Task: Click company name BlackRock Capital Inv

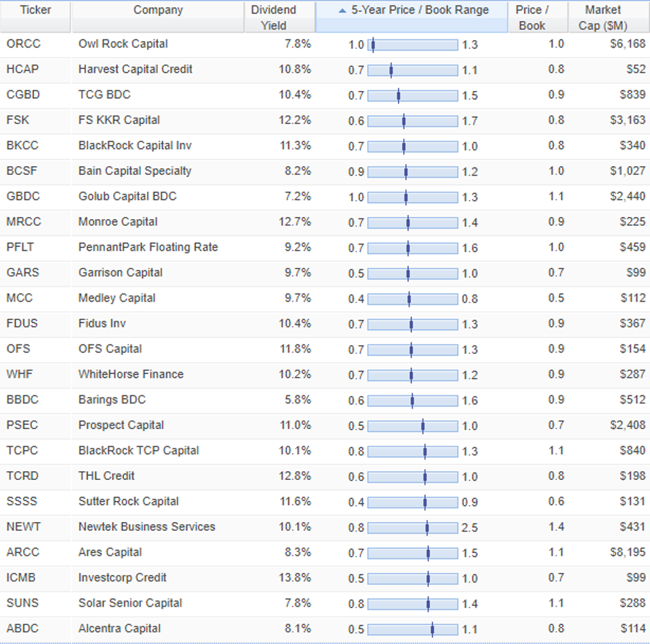Action: [x=135, y=146]
